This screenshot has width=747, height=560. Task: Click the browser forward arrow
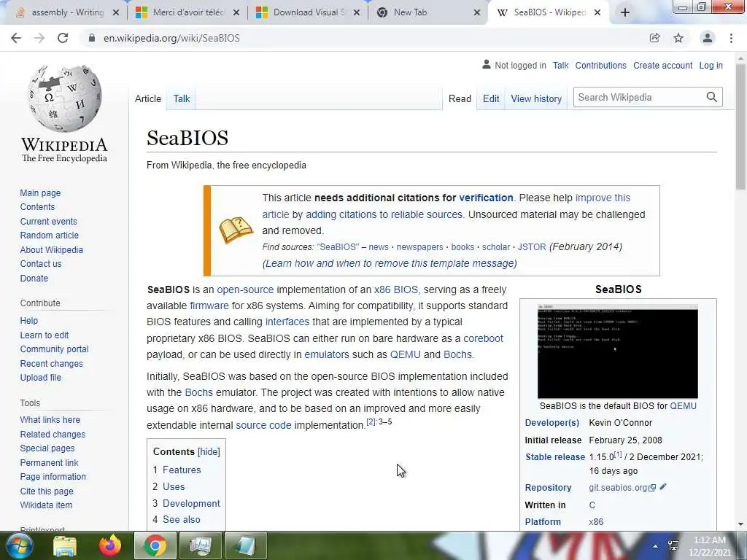tap(39, 38)
